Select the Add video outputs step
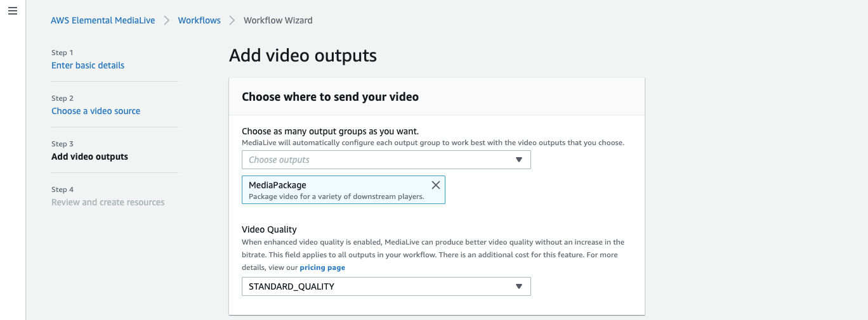The width and height of the screenshot is (868, 320). pyautogui.click(x=89, y=157)
